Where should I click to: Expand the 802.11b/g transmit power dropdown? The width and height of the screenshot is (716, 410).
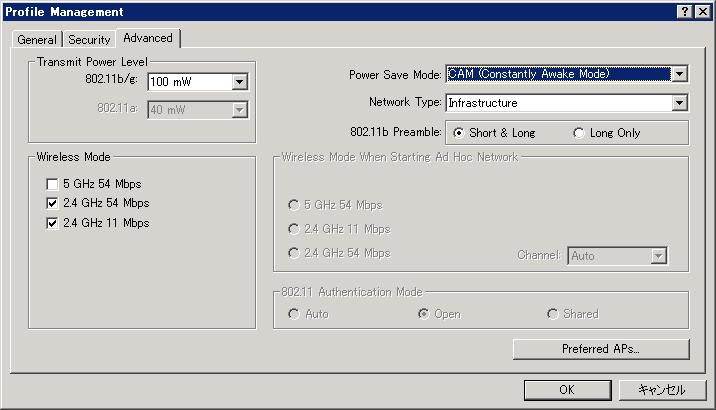pyautogui.click(x=239, y=83)
